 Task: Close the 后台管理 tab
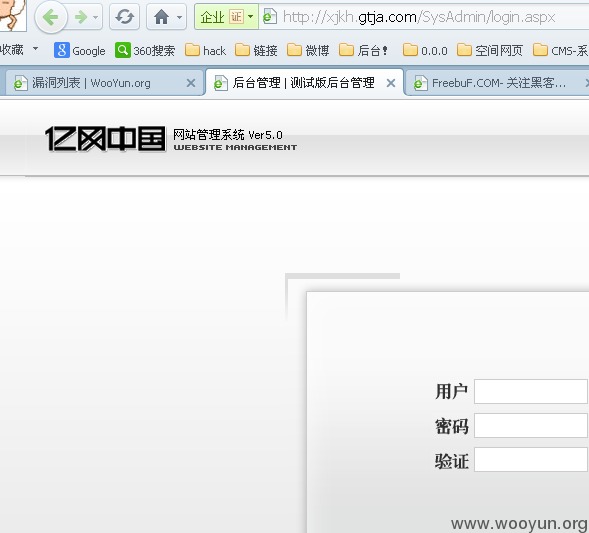coord(391,83)
